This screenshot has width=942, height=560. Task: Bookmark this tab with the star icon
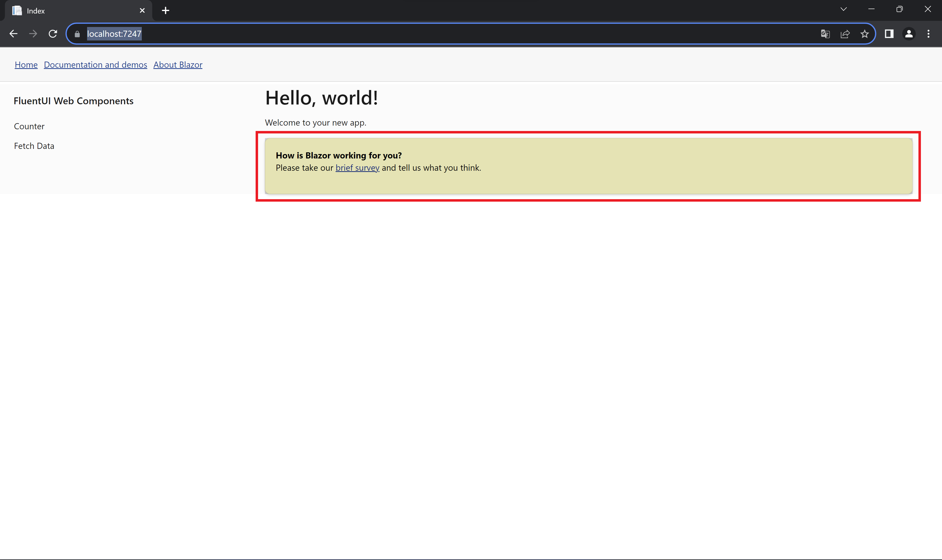click(865, 34)
